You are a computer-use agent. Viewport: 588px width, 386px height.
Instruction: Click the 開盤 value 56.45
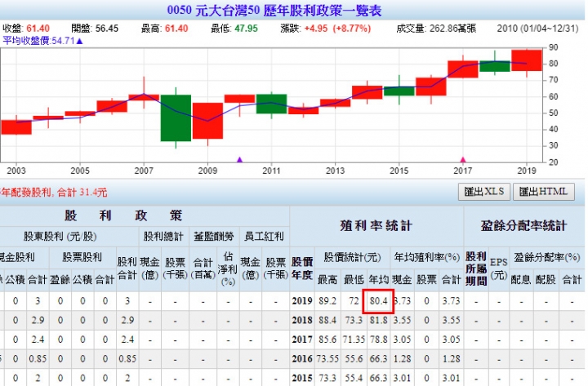tap(106, 29)
